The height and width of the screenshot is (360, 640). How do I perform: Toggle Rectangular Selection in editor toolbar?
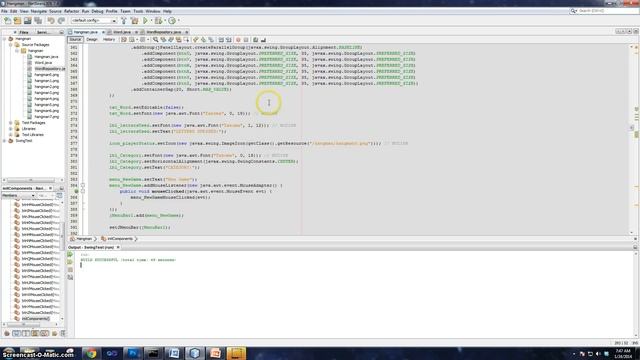[187, 40]
